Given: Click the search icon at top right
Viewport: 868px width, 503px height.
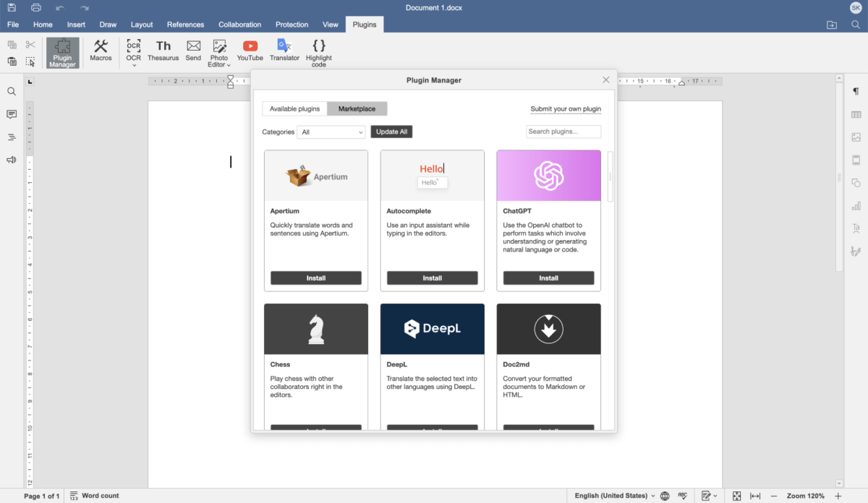Looking at the screenshot, I should (856, 25).
